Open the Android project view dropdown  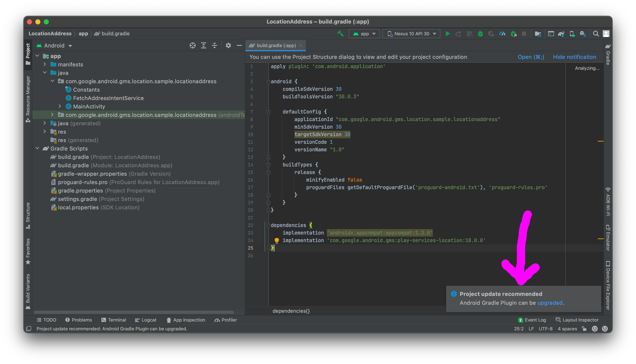(54, 45)
